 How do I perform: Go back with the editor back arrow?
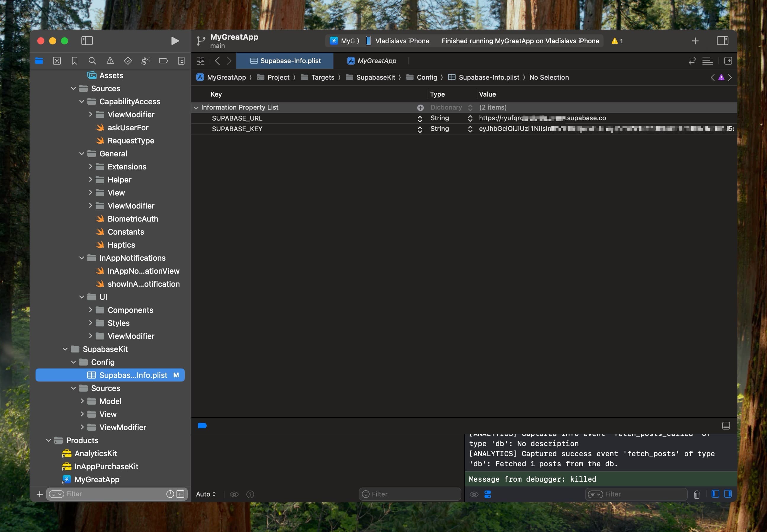217,61
